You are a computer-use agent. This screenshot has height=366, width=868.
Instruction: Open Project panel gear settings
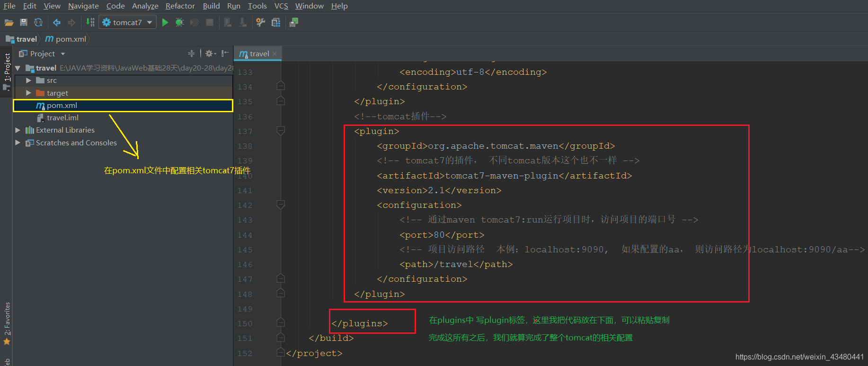tap(210, 54)
